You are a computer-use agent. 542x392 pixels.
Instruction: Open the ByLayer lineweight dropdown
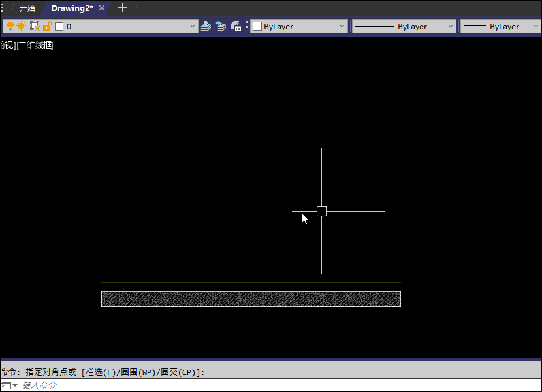[536, 27]
